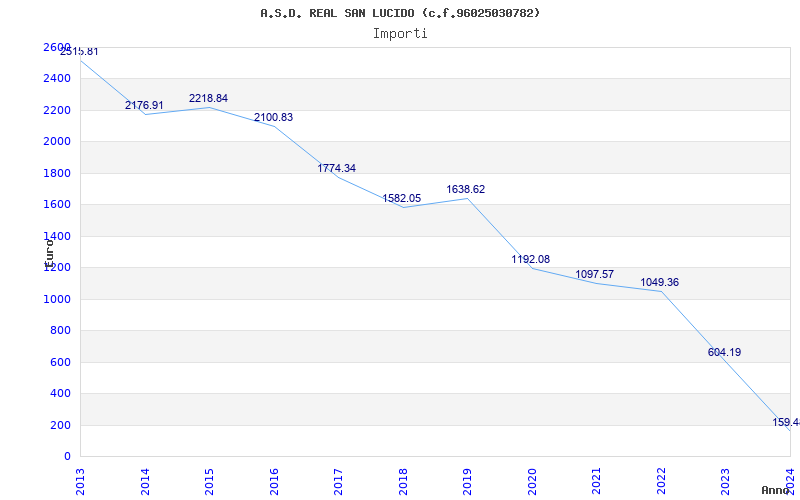
Task: Click the y-axis value 200
Action: click(x=61, y=425)
